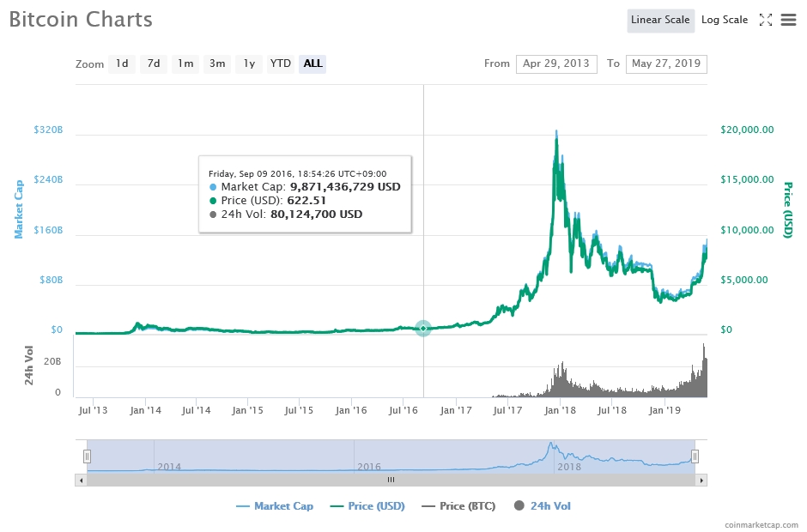Select the 1m zoom range
Viewport: 807px width, 532px height.
185,63
